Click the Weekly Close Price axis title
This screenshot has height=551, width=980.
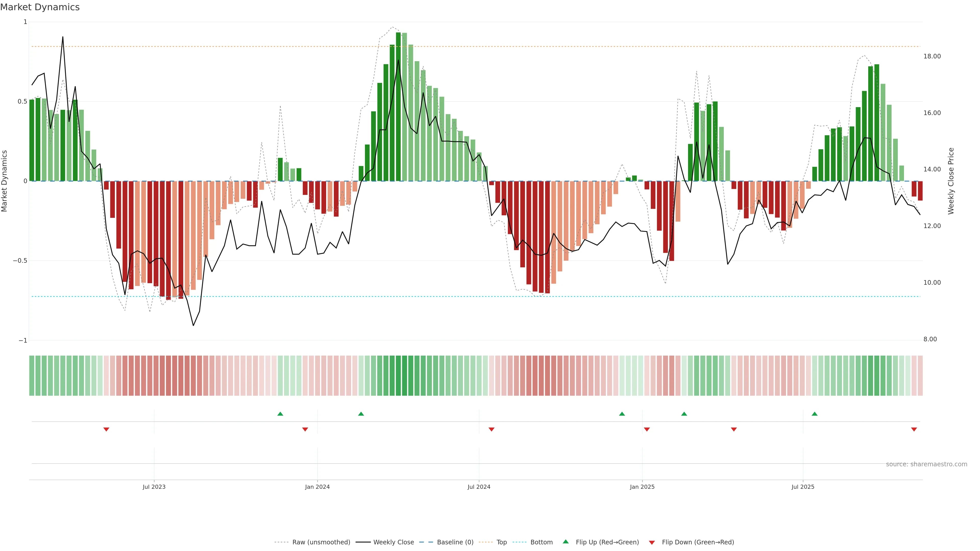tap(951, 181)
